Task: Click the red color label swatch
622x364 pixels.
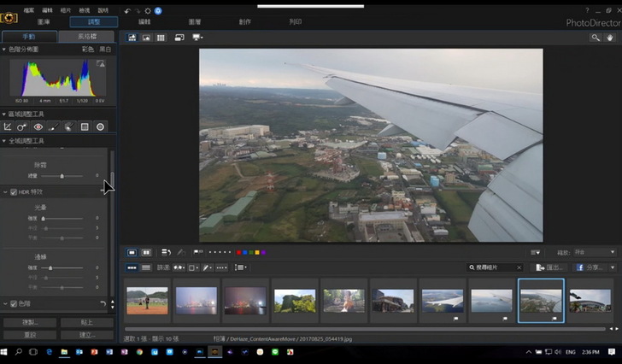Action: (237, 253)
